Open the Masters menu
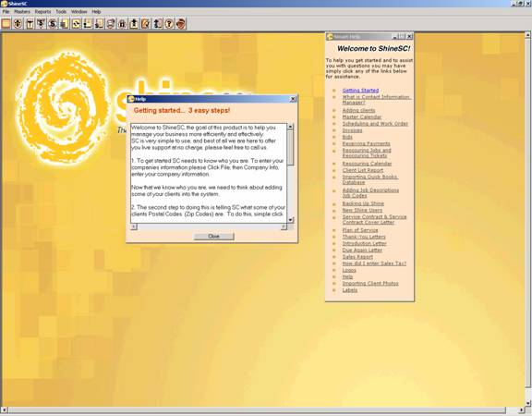This screenshot has width=532, height=416. tap(22, 11)
